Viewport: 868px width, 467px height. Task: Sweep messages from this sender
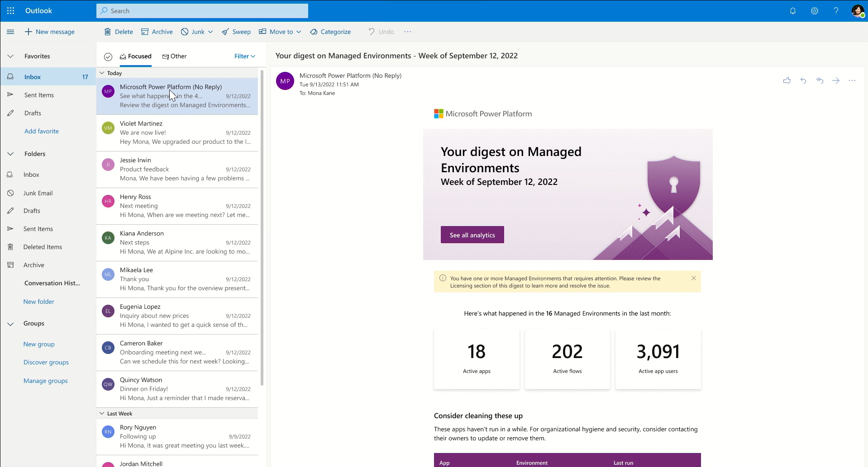pyautogui.click(x=236, y=32)
